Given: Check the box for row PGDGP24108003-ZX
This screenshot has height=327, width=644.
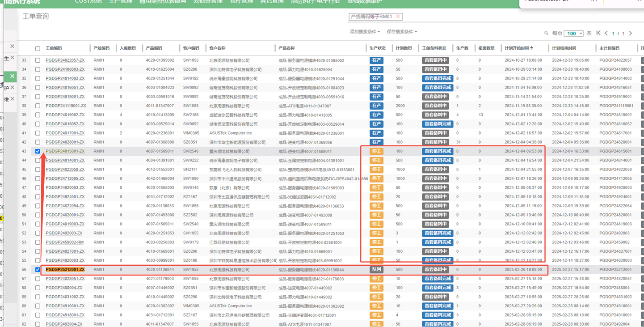Looking at the screenshot, I should pyautogui.click(x=38, y=69).
